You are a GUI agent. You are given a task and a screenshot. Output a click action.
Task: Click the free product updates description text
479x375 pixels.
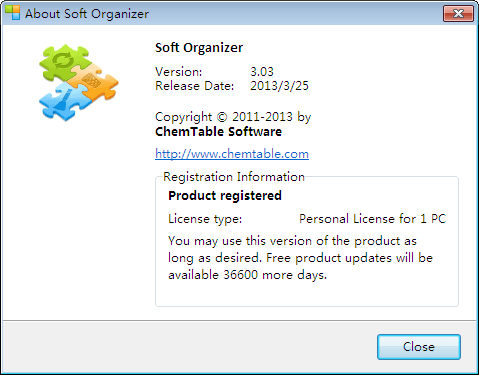click(300, 258)
